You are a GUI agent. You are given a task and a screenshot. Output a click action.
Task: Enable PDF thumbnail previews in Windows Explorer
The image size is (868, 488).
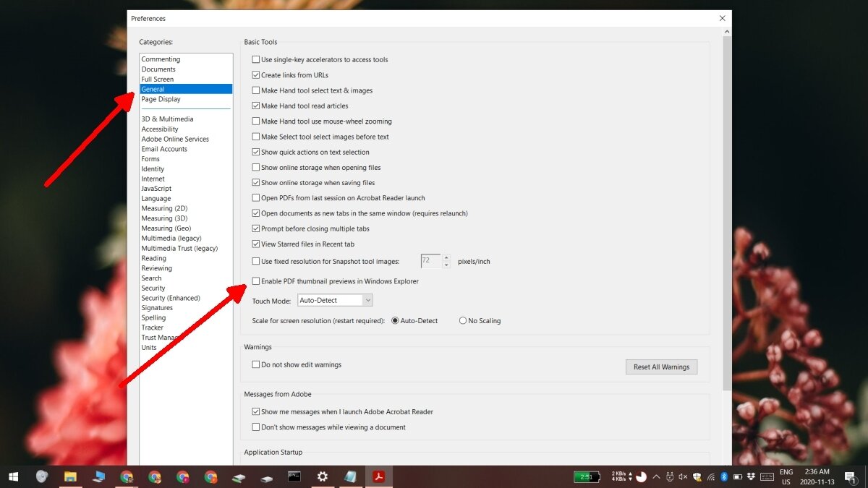pos(256,281)
